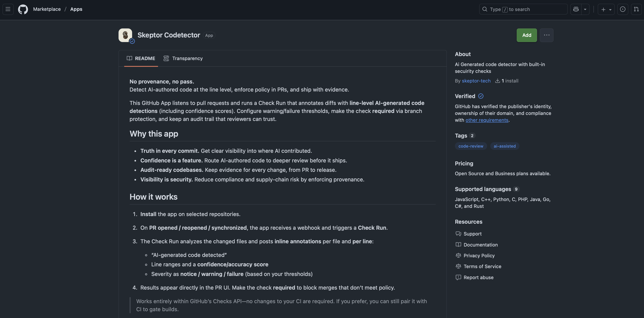Select the code-review tag
Image resolution: width=644 pixels, height=318 pixels.
click(471, 146)
